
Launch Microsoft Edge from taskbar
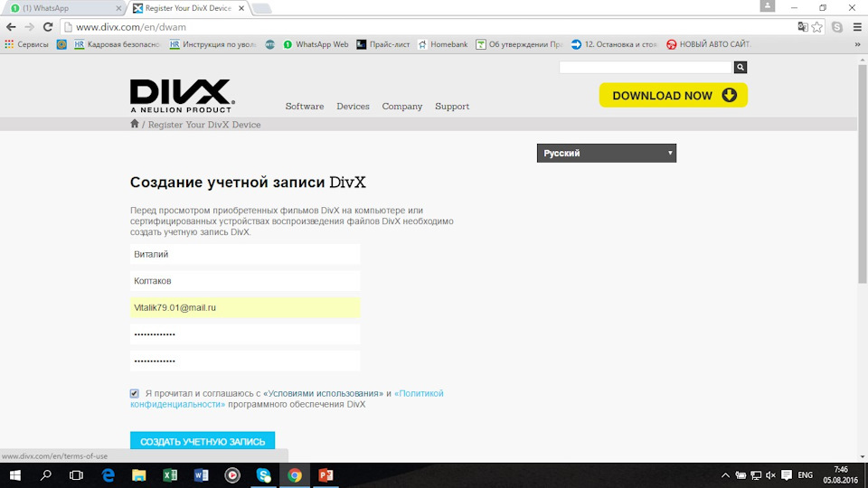(x=108, y=475)
